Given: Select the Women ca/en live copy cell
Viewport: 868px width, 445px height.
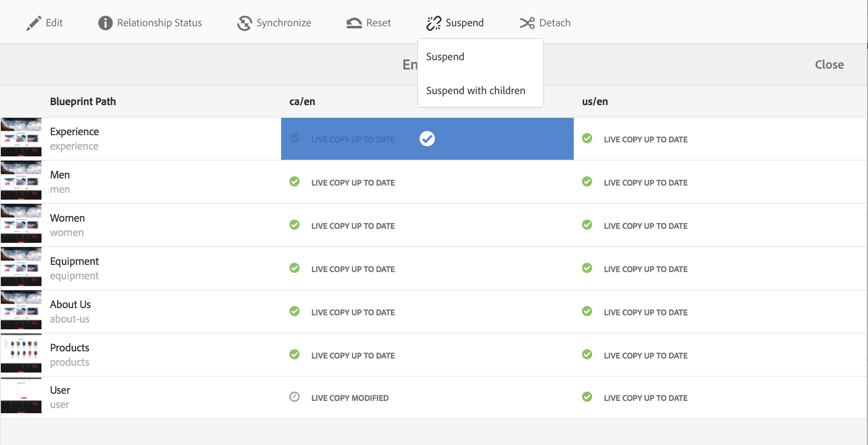Looking at the screenshot, I should click(427, 225).
